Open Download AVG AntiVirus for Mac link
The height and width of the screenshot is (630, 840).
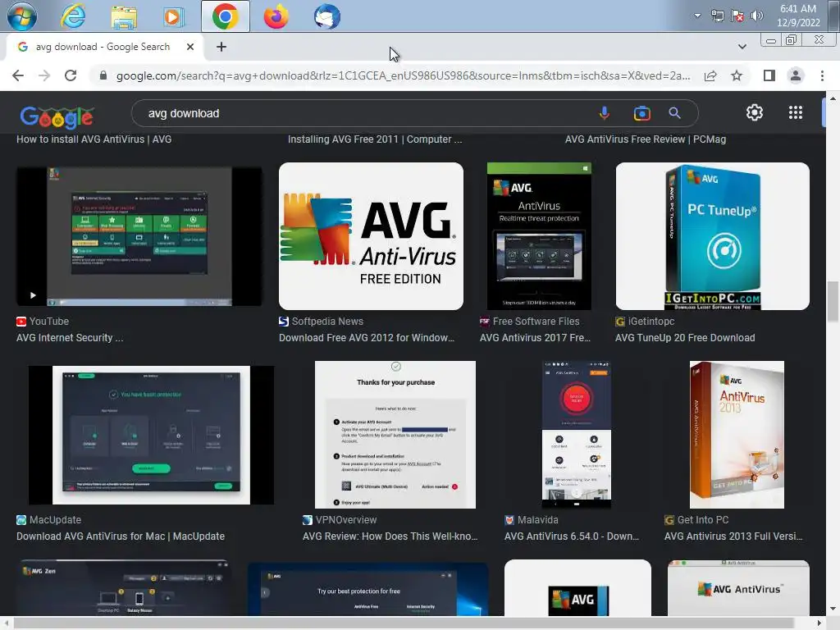(121, 536)
